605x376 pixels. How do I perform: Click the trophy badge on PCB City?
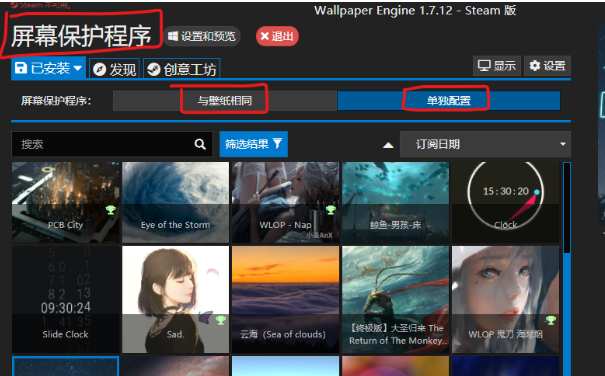coord(111,210)
